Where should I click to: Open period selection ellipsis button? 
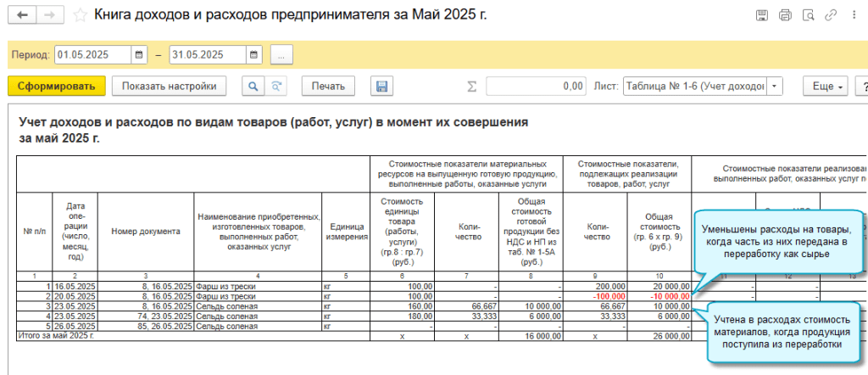point(281,54)
